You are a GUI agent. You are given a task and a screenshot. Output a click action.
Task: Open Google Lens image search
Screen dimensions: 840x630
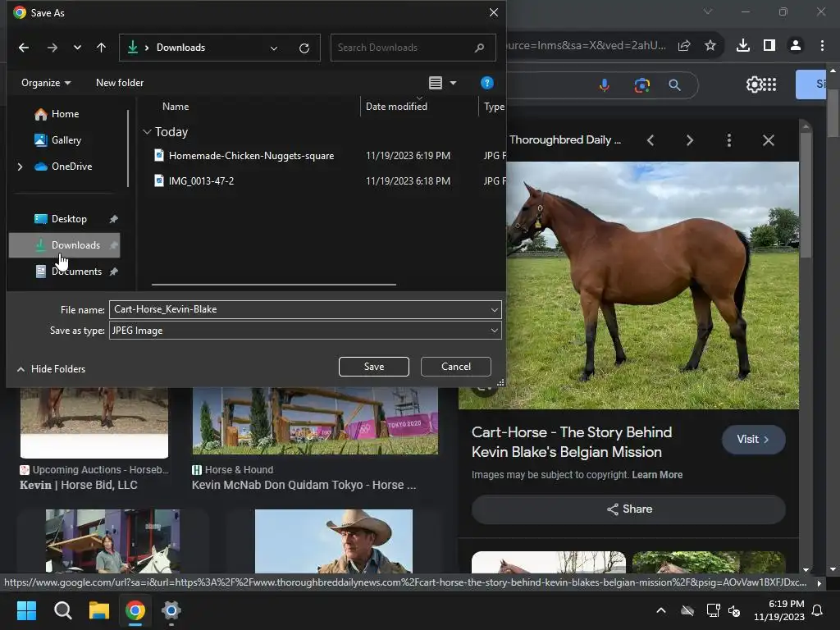(x=641, y=85)
